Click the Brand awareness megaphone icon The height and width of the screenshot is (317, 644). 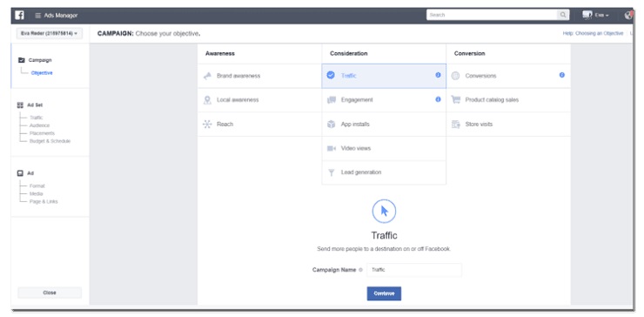point(207,76)
